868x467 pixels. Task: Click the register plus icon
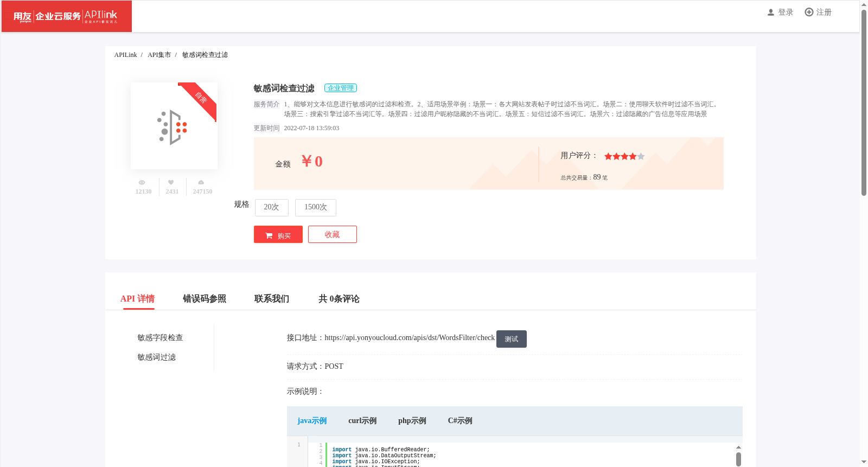click(x=809, y=12)
